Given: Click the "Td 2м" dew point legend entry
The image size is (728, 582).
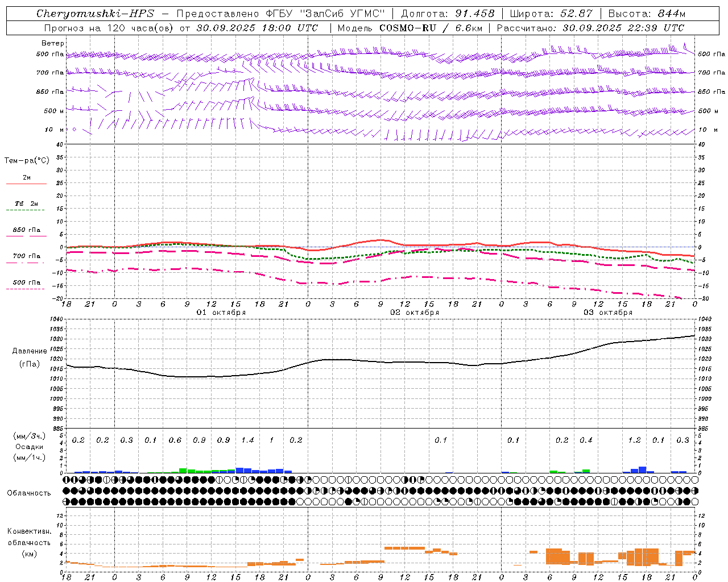Looking at the screenshot, I should point(27,203).
